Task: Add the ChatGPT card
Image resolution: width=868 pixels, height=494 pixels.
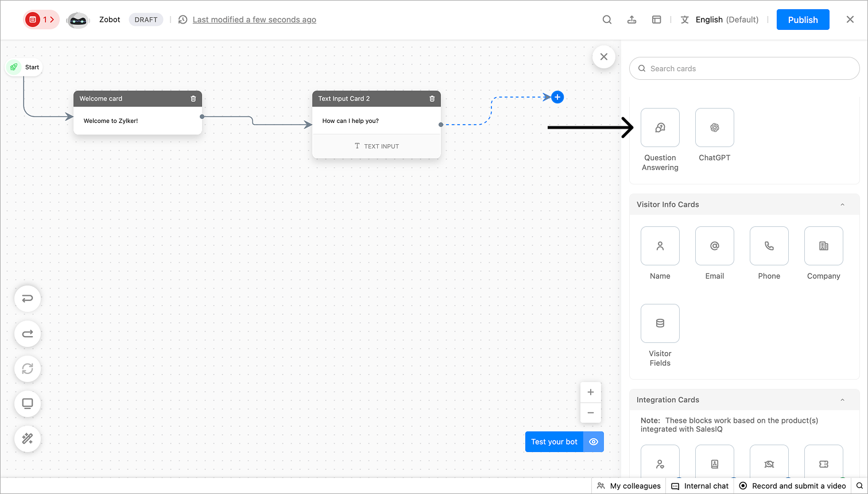Action: 715,128
